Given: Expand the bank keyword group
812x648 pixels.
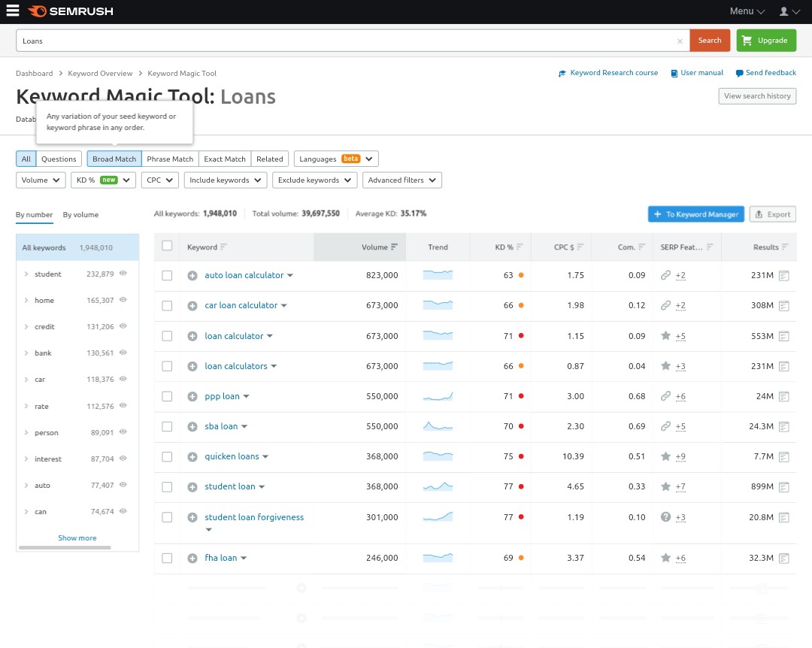Looking at the screenshot, I should (x=26, y=353).
